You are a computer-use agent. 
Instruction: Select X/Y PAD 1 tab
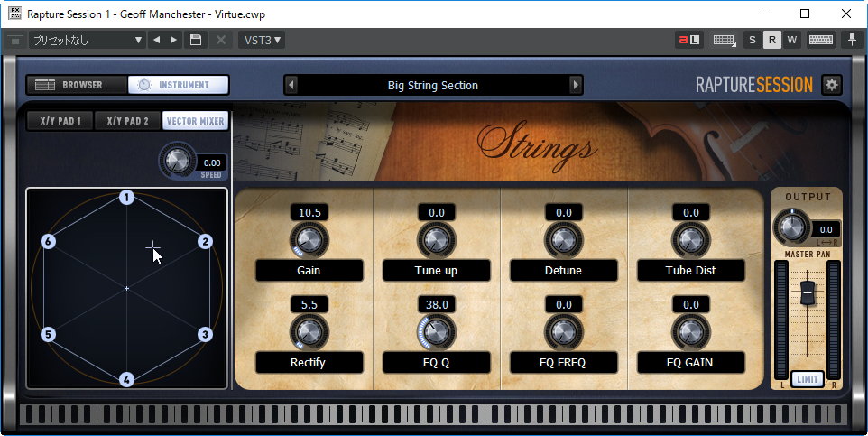pyautogui.click(x=60, y=121)
